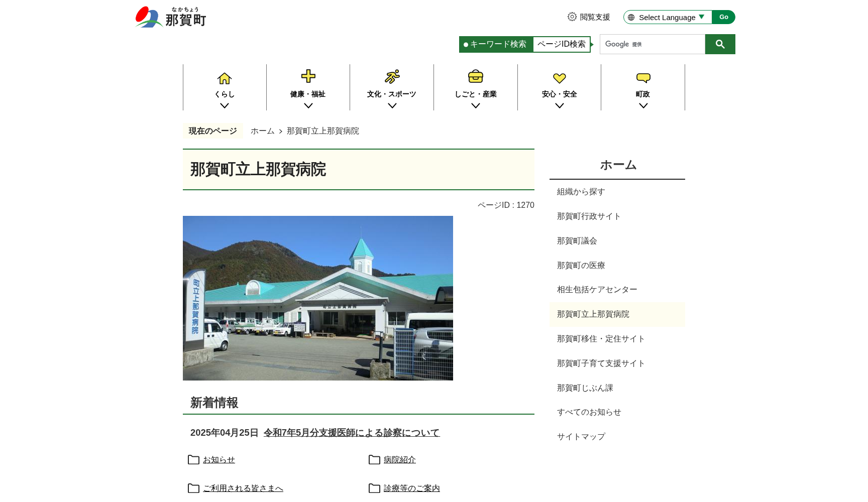Image resolution: width=868 pixels, height=502 pixels.
Task: Click the 那賀町 town logo
Action: pos(170,17)
